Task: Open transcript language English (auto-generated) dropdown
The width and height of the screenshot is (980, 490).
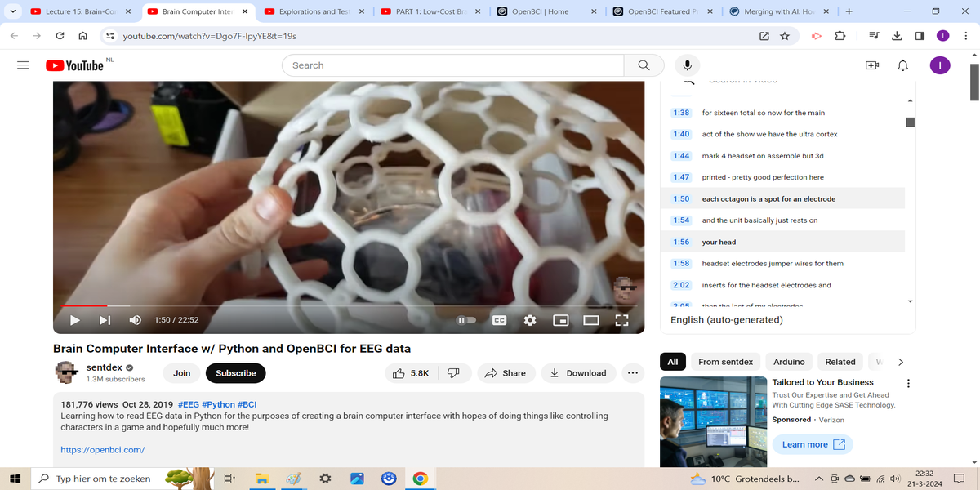Action: (727, 320)
